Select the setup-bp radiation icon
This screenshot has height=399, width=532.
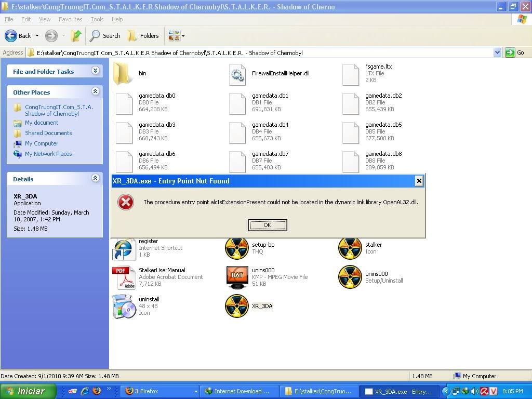pos(236,248)
